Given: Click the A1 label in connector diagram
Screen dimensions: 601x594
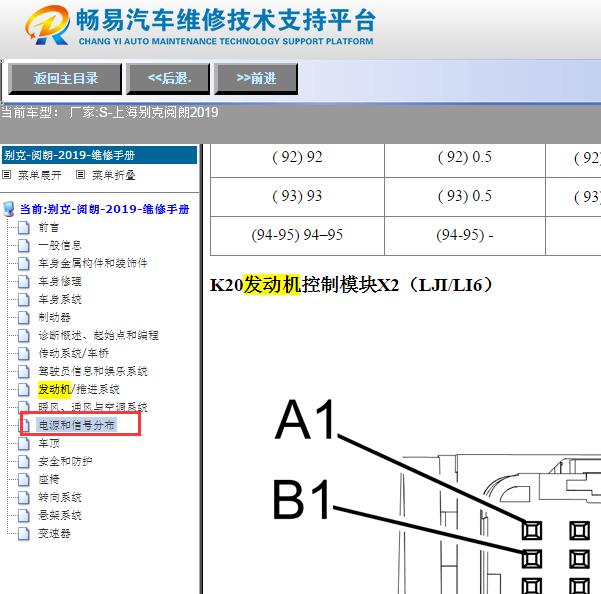Looking at the screenshot, I should [305, 420].
